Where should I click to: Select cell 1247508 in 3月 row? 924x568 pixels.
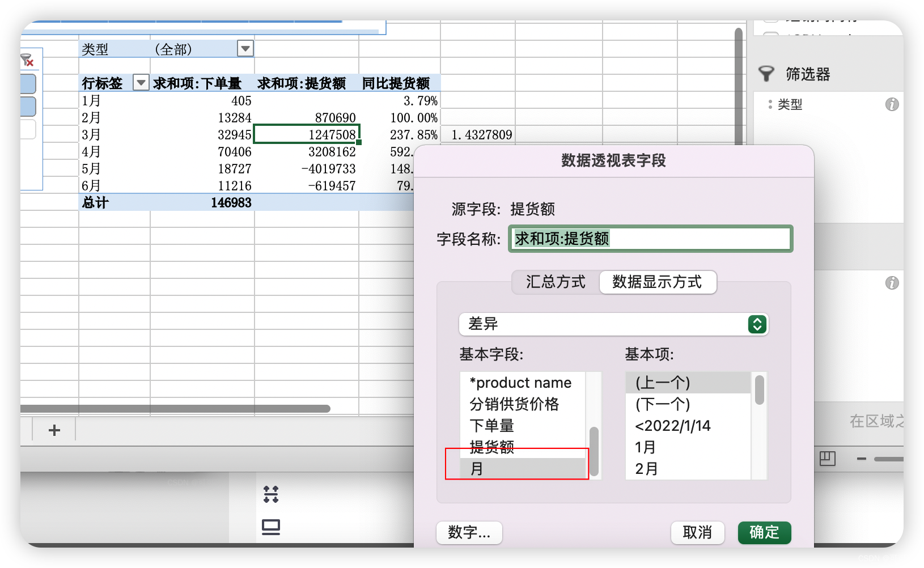[307, 135]
